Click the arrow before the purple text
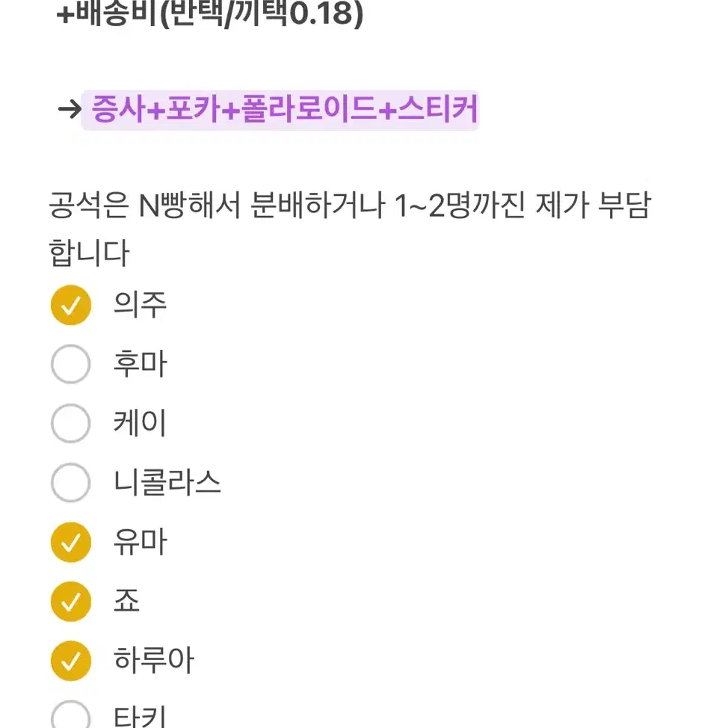Screen dimensions: 728x728 tap(70, 110)
